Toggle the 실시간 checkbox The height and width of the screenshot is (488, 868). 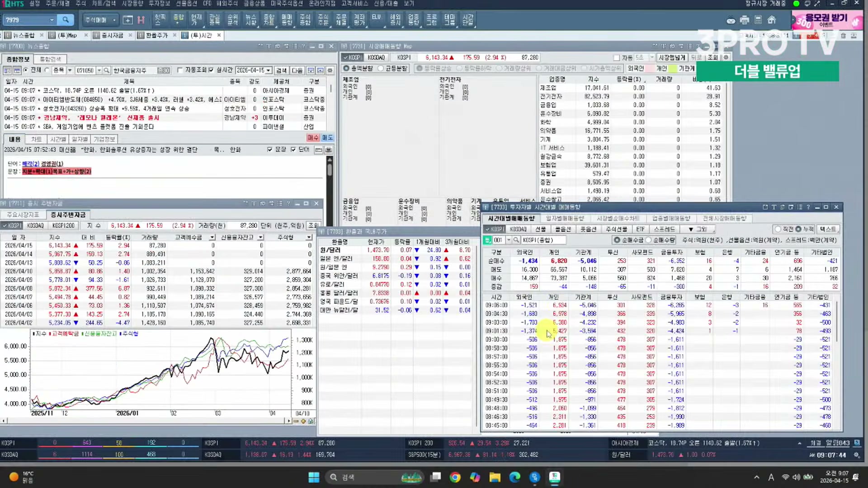point(211,70)
